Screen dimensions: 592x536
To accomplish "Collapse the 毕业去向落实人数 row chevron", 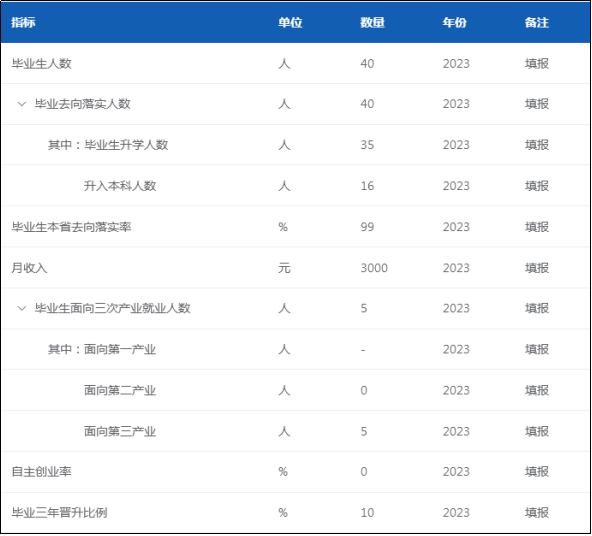I will [22, 104].
